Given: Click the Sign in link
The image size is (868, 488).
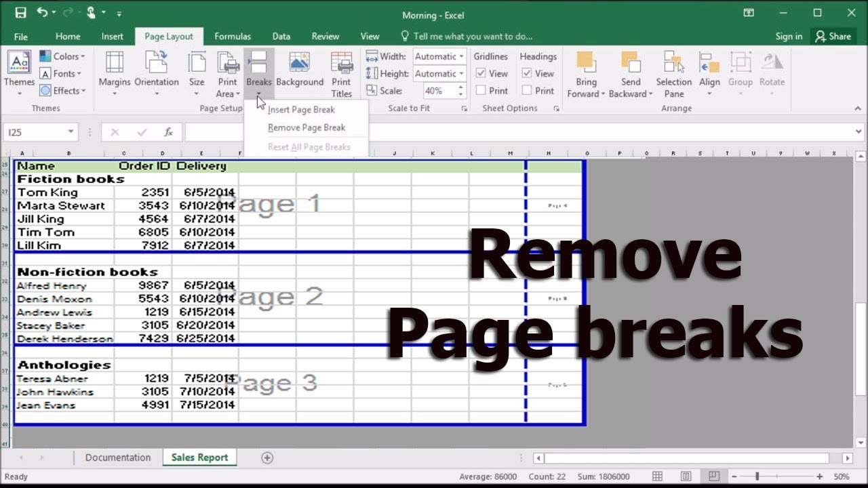Looking at the screenshot, I should [x=789, y=37].
